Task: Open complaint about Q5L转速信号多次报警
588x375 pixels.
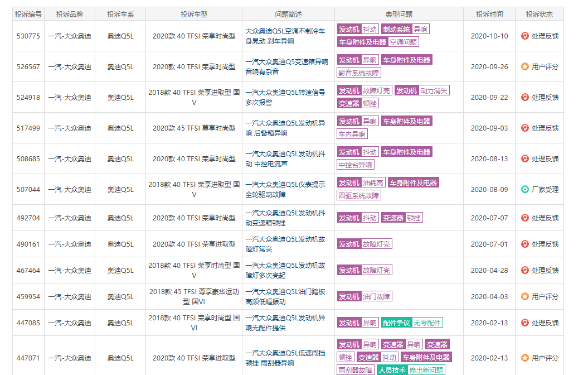Action: [285, 98]
